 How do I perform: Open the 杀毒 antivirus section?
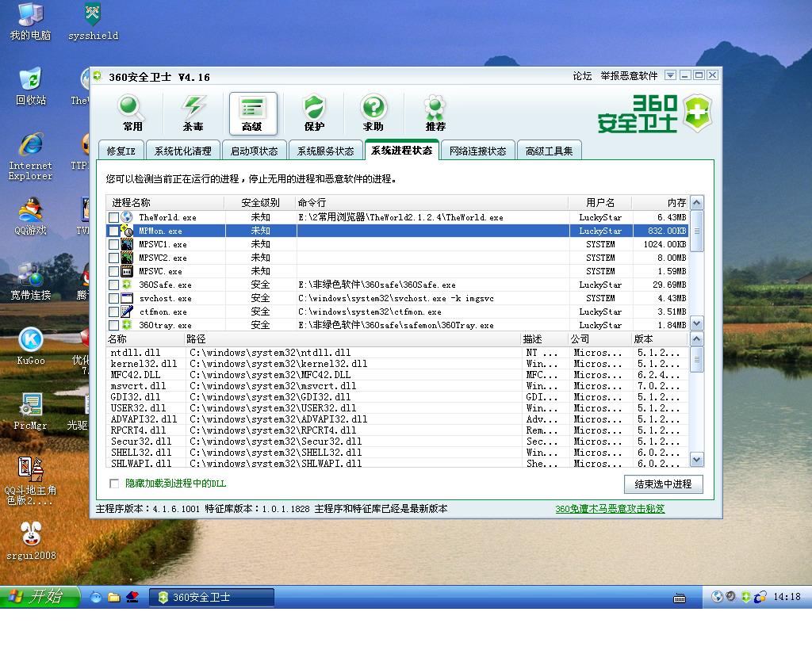pos(193,113)
